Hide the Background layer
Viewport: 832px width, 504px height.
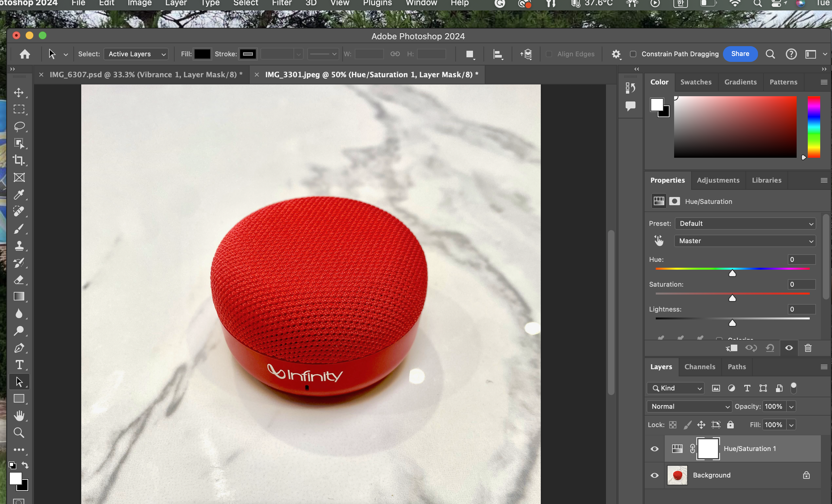(654, 475)
